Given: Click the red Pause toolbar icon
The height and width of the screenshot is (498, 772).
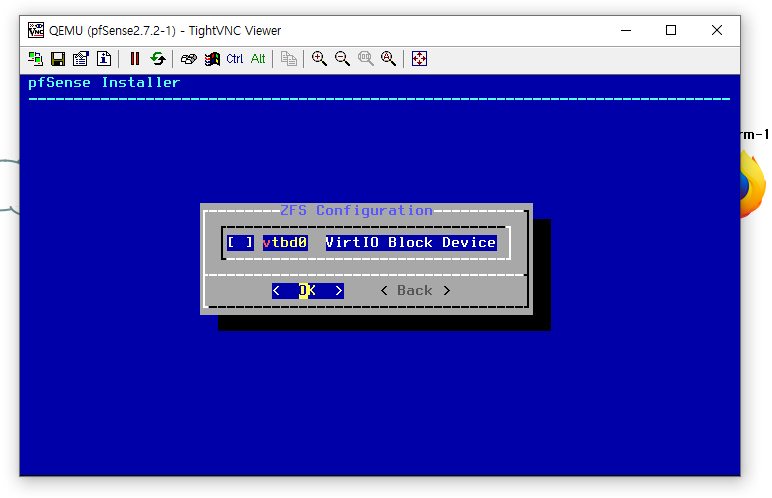Looking at the screenshot, I should [134, 59].
